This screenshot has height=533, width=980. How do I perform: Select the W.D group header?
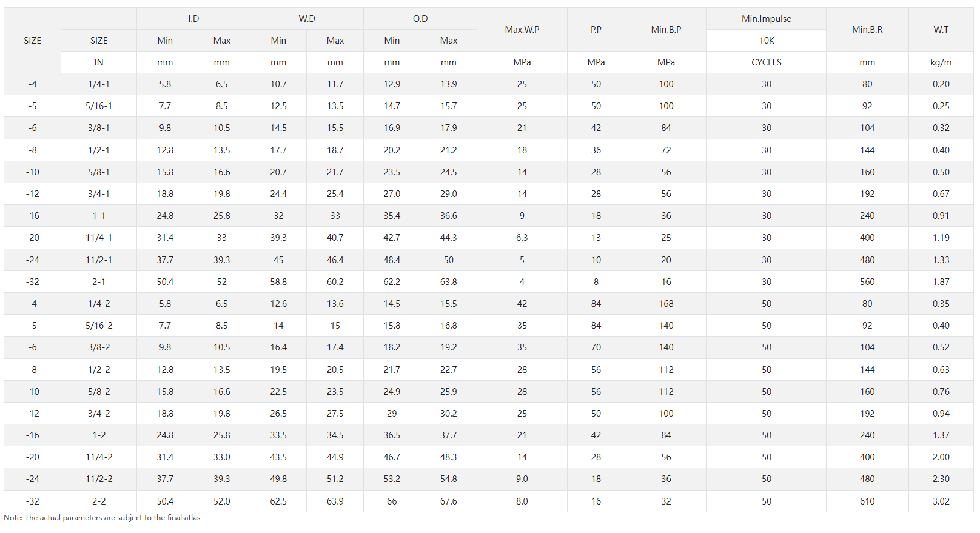coord(307,19)
